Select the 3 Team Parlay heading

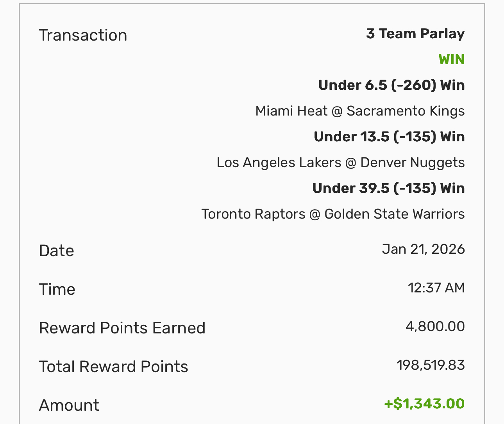click(415, 34)
